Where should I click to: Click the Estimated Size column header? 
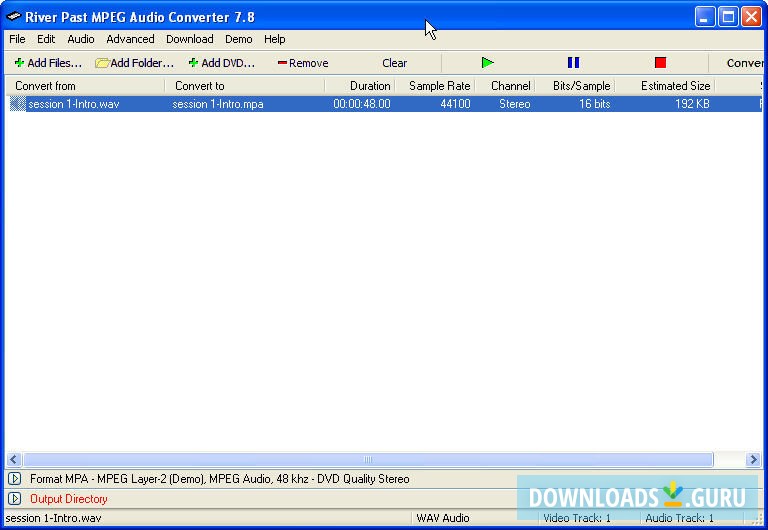tap(665, 86)
